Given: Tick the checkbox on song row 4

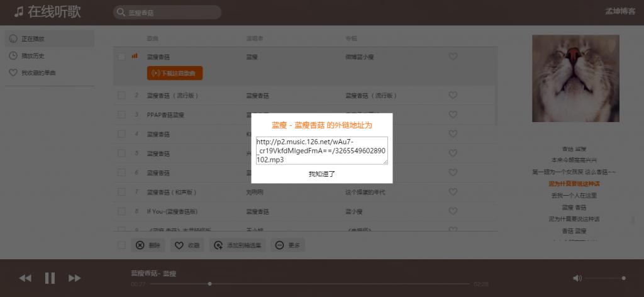Looking at the screenshot, I should point(121,134).
